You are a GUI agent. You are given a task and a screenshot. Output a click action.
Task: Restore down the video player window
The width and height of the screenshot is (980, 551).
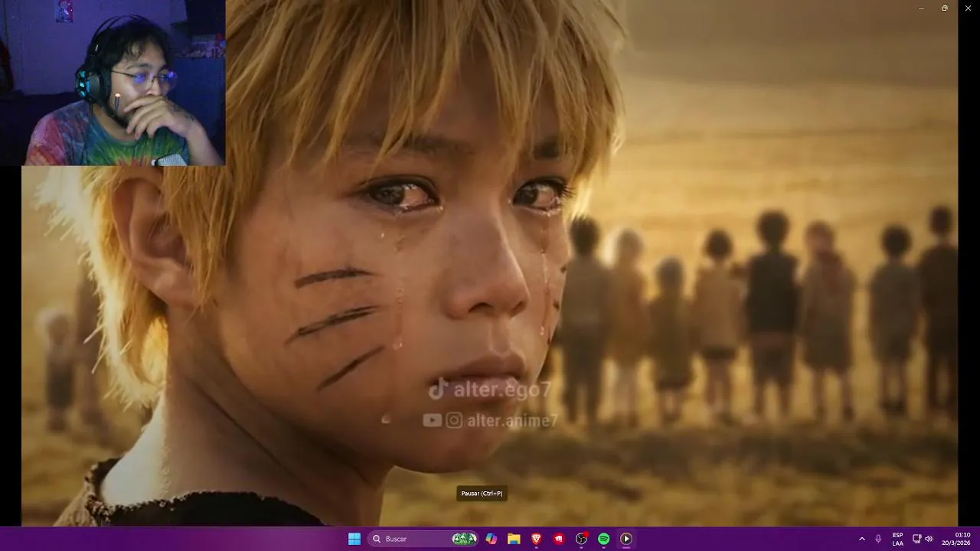pyautogui.click(x=944, y=8)
